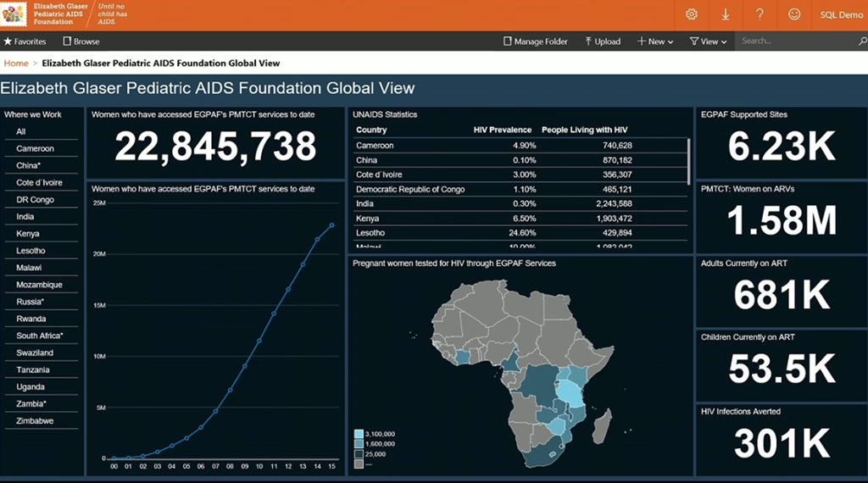The width and height of the screenshot is (868, 483).
Task: Open Favorites with the star icon
Action: (25, 42)
